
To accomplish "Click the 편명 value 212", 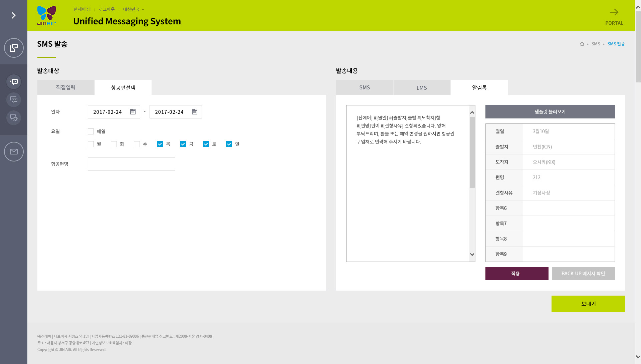I will tap(569, 177).
